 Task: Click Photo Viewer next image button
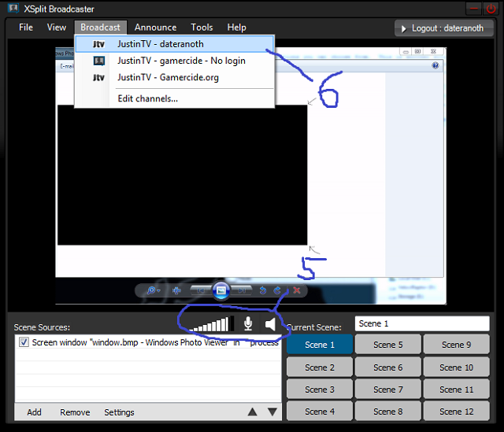pos(242,290)
